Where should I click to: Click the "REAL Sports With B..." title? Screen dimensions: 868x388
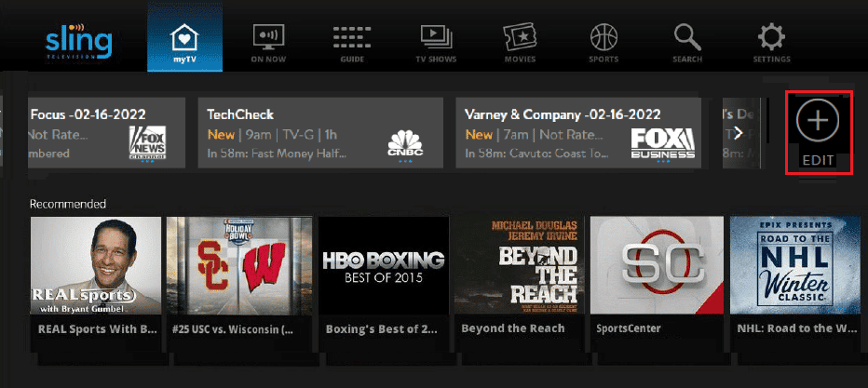click(97, 328)
